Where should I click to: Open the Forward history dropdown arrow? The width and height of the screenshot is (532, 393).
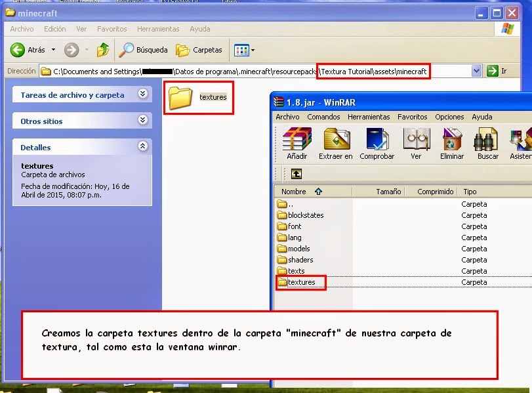click(x=87, y=50)
